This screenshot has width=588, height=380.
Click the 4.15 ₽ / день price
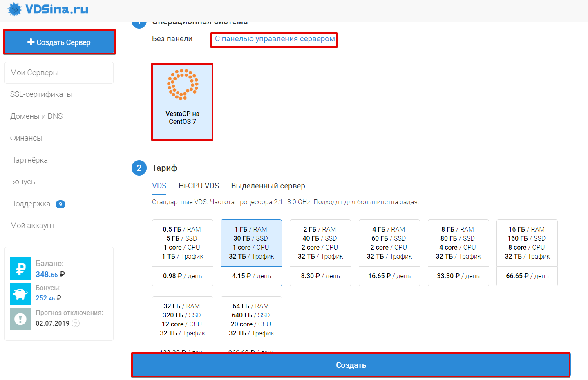251,276
